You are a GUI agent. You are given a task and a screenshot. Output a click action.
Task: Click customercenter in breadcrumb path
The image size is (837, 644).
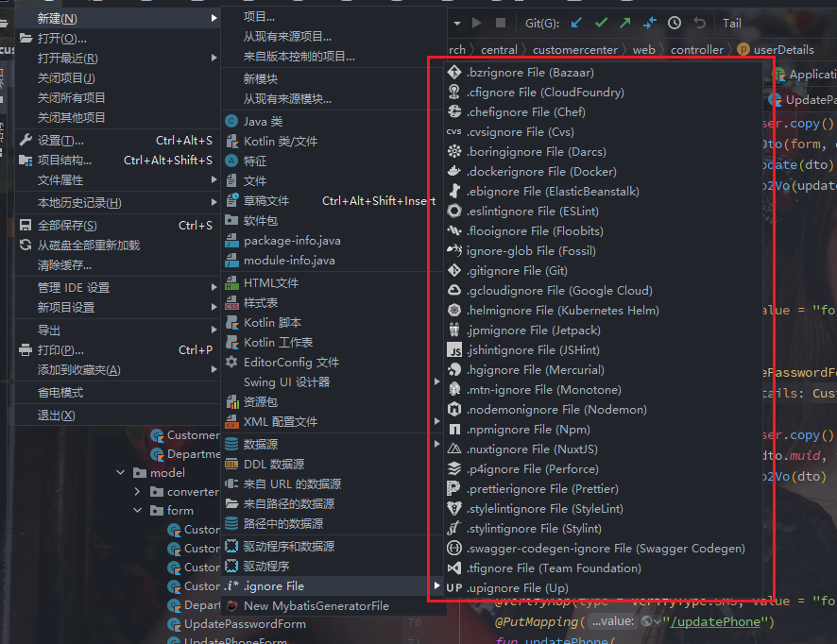tap(575, 50)
